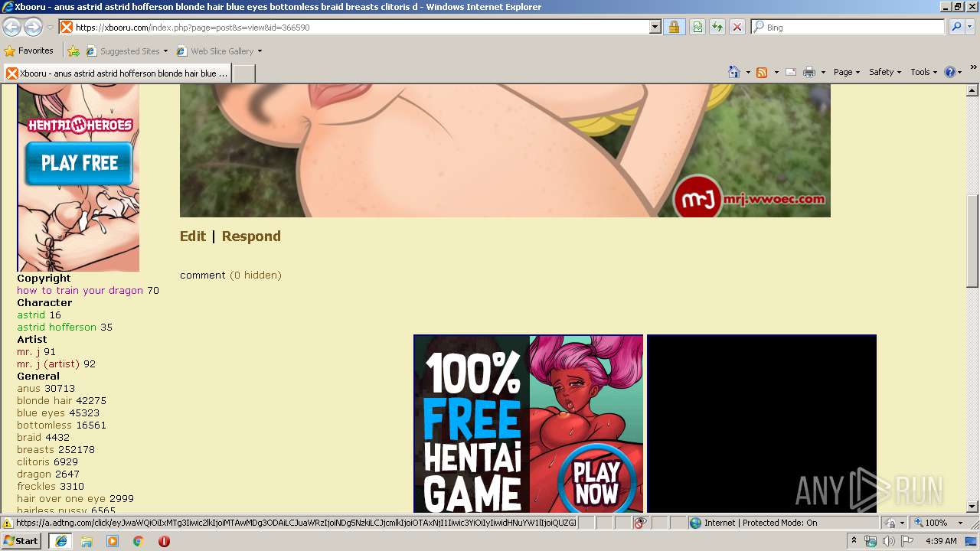Open the 'mr. j (artist)' tag link
This screenshot has height=551, width=980.
(48, 364)
